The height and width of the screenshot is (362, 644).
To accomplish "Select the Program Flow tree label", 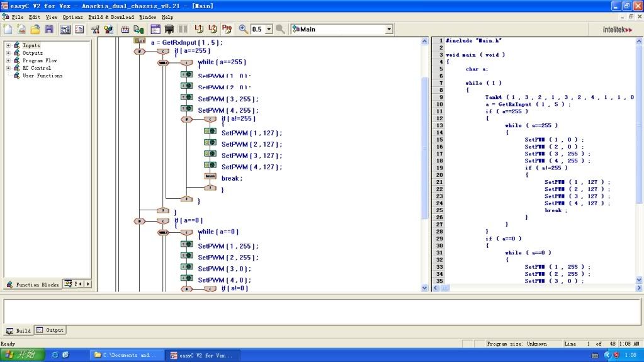I will [40, 60].
